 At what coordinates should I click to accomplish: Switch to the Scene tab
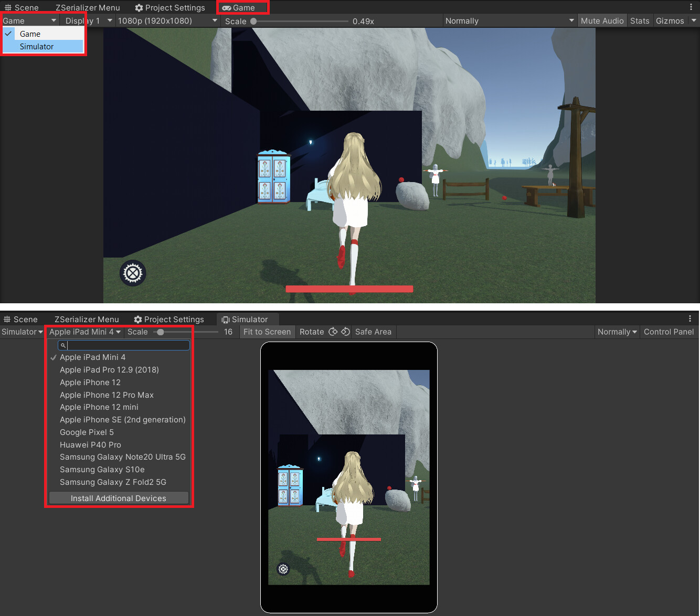pyautogui.click(x=23, y=7)
